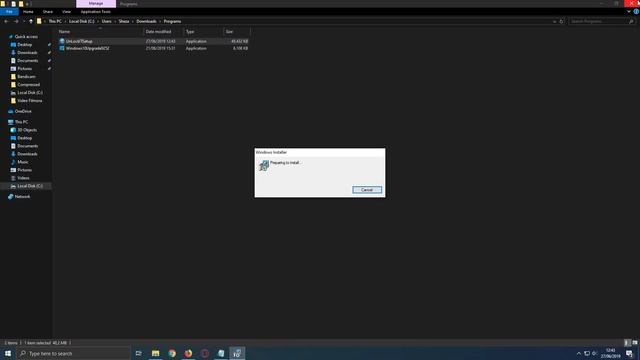Go back with the Back arrow
Image resolution: width=640 pixels, height=360 pixels.
pos(6,21)
